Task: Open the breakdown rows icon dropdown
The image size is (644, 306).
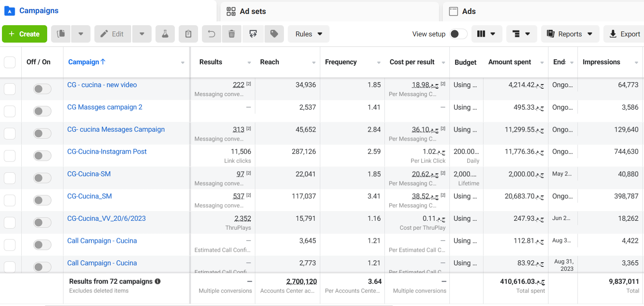Action: (x=521, y=34)
